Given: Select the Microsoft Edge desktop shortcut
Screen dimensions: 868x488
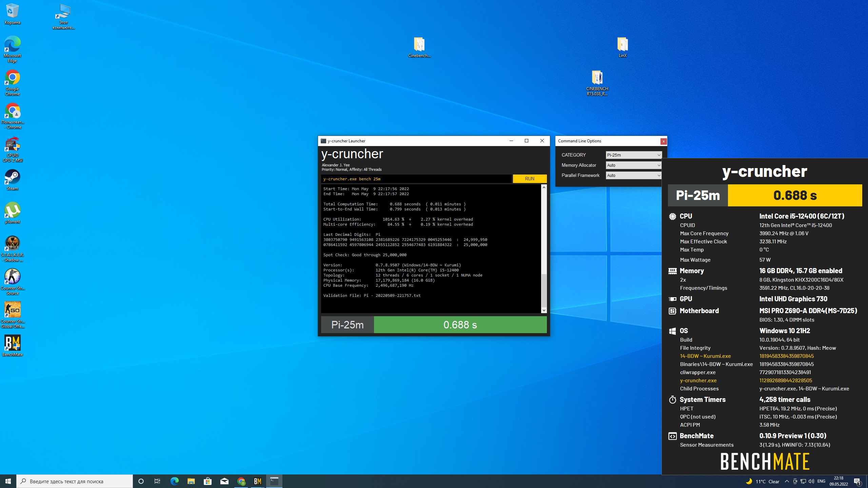Looking at the screenshot, I should [12, 49].
